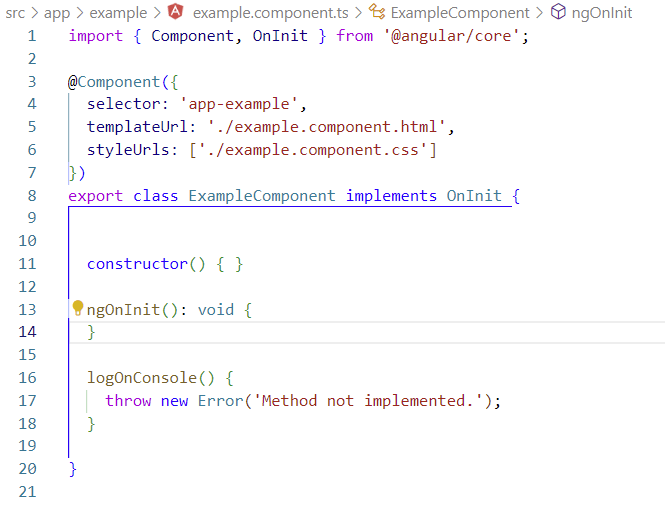Click the 'import' keyword on line 1

coord(96,36)
